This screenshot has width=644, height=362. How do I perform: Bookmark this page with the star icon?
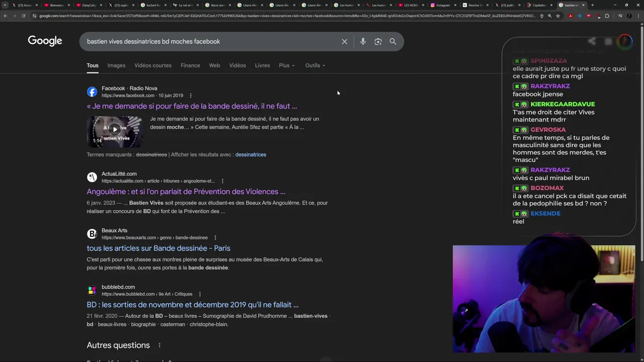click(557, 16)
